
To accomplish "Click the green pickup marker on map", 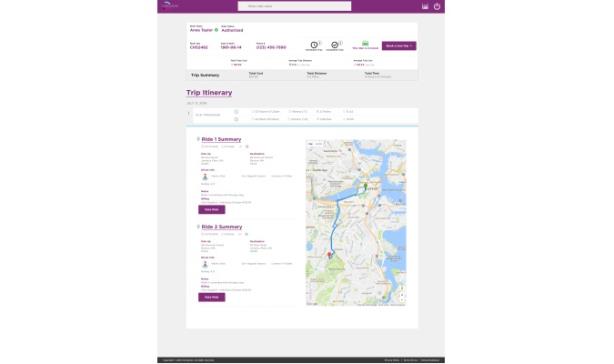I will click(366, 186).
